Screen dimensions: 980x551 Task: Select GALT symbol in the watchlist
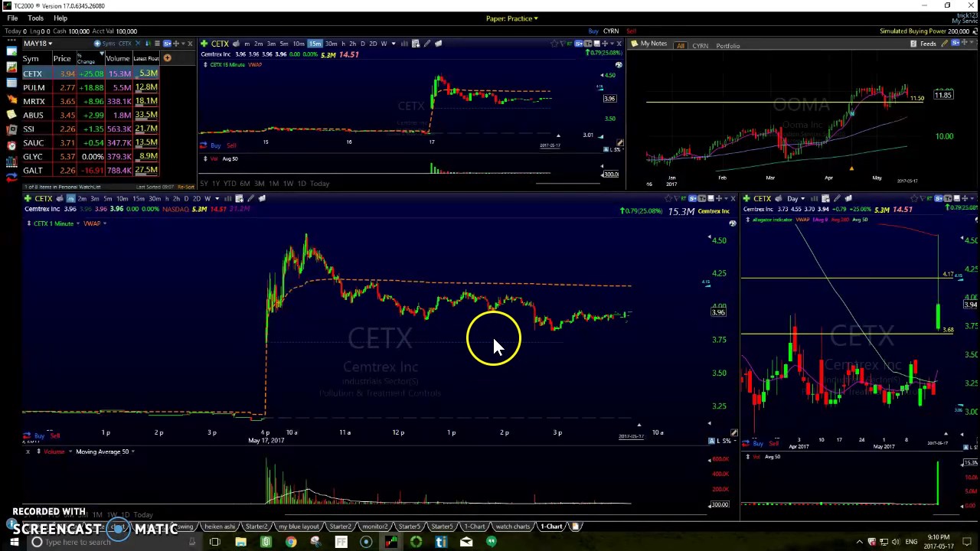tap(32, 170)
